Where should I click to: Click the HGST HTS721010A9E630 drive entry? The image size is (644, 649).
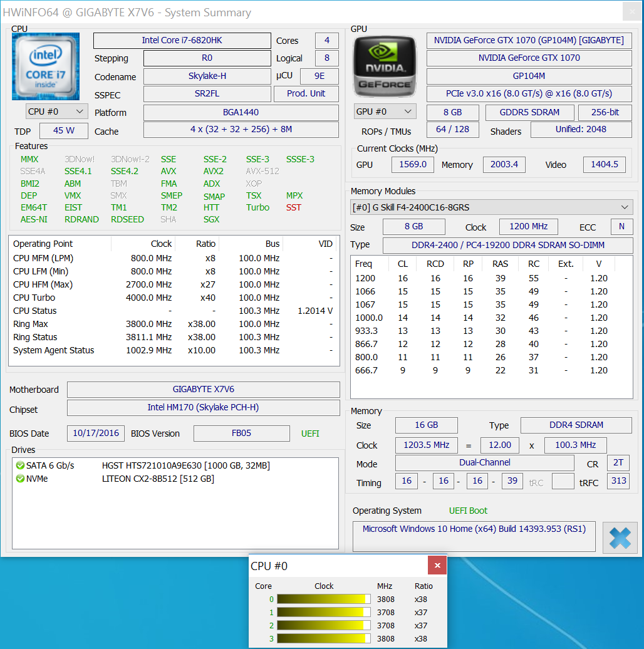pos(186,465)
